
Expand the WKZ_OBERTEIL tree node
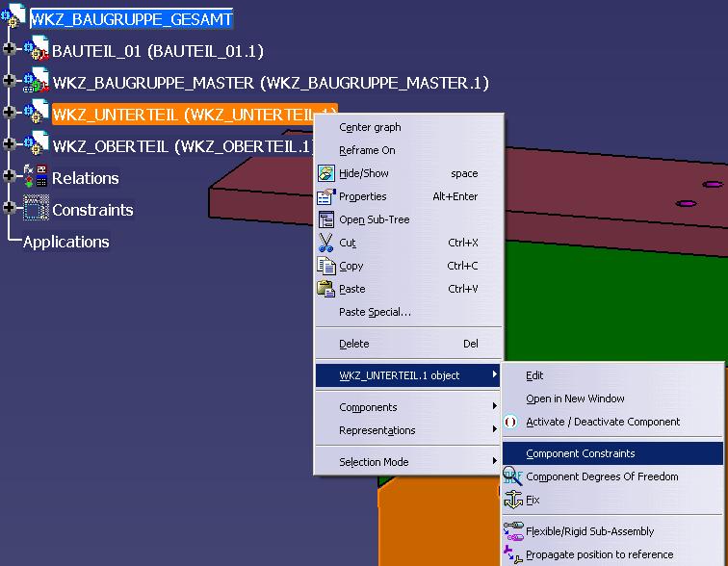(x=9, y=143)
